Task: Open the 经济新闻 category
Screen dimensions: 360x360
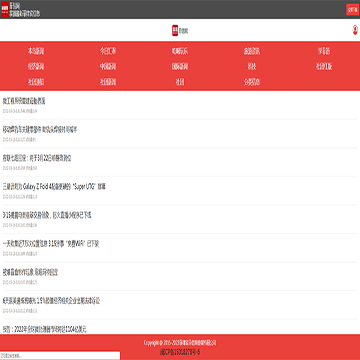Action: point(36,67)
